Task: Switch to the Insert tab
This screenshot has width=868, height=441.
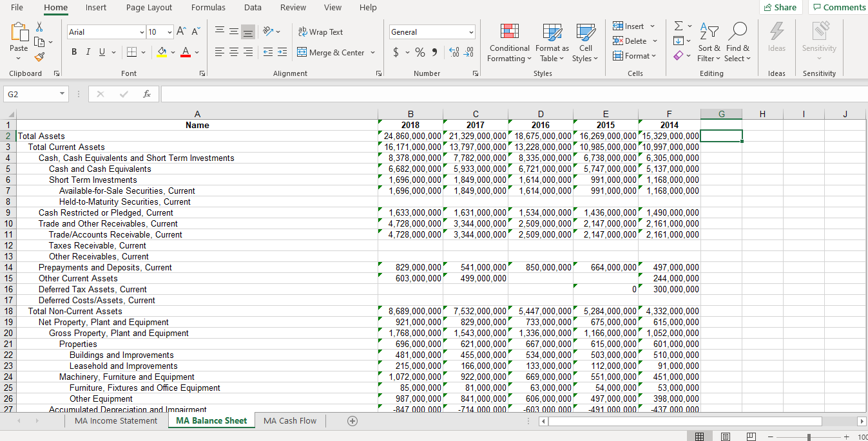Action: pyautogui.click(x=96, y=7)
